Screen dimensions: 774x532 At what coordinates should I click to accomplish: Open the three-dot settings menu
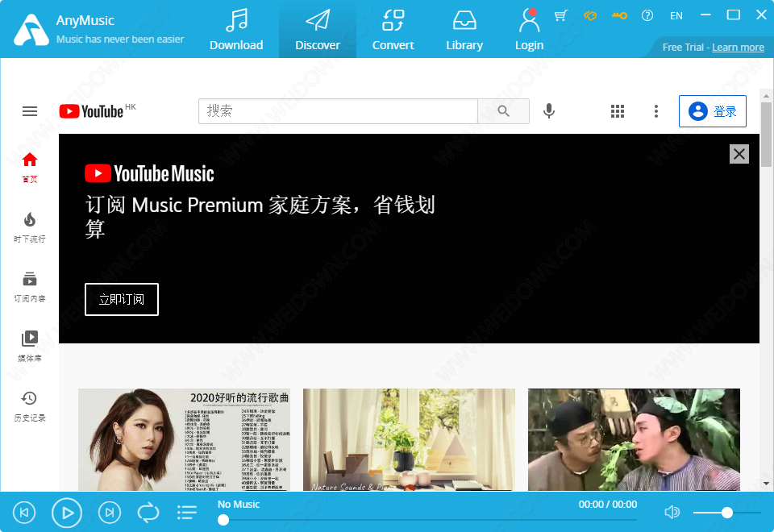pyautogui.click(x=656, y=111)
